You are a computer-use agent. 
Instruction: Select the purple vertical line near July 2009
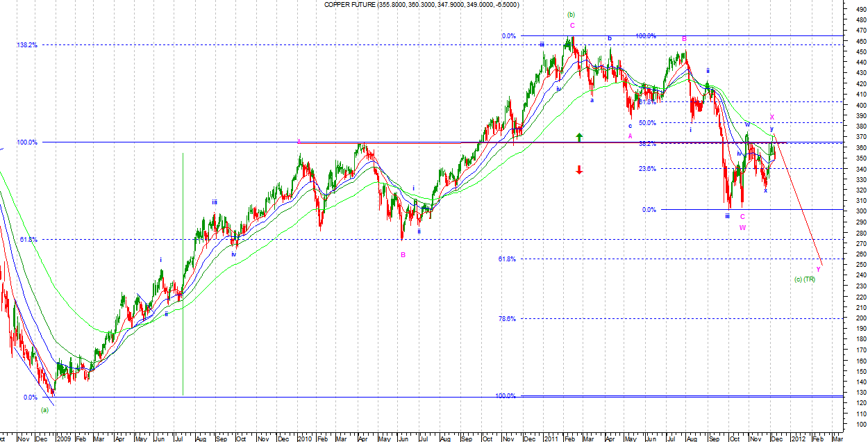pos(183,278)
